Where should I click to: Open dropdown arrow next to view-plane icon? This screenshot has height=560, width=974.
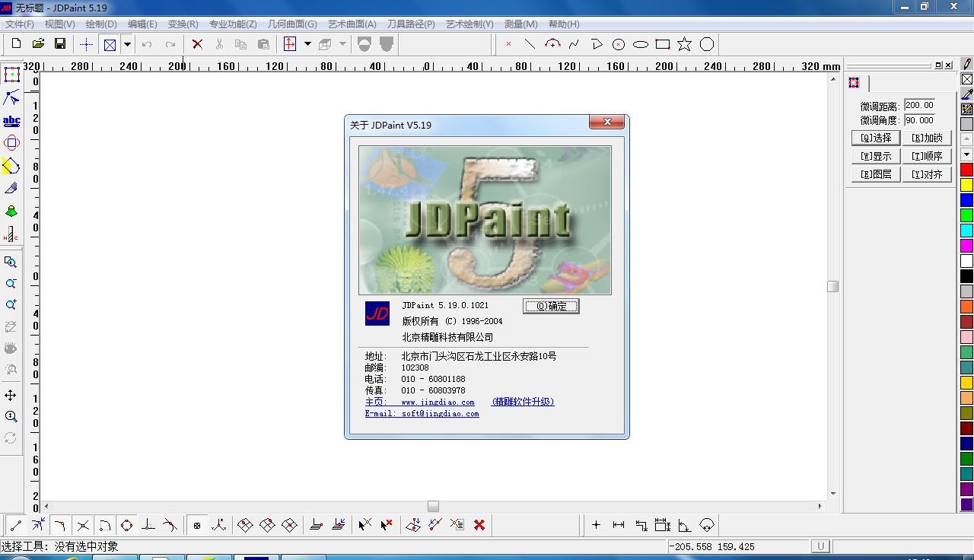(x=307, y=44)
